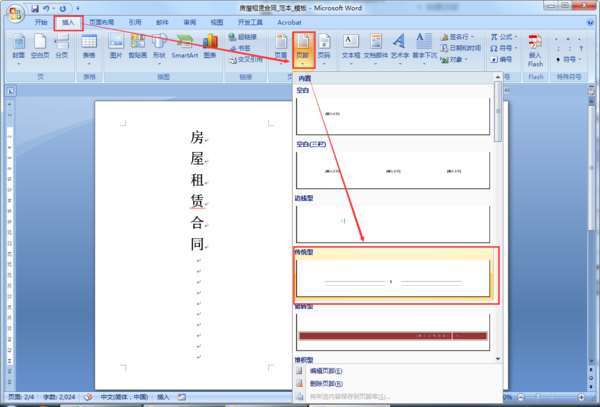
Task: Insert a 图表 chart
Action: click(210, 47)
